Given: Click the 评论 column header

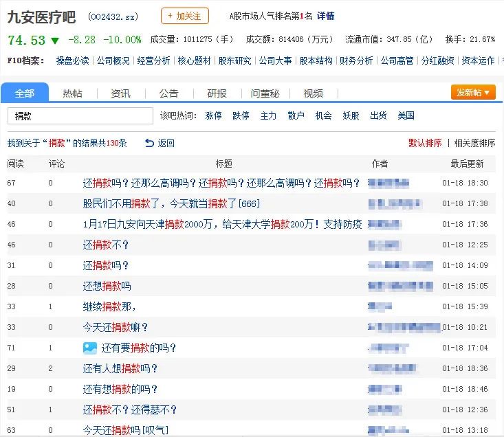Looking at the screenshot, I should click(x=56, y=164).
